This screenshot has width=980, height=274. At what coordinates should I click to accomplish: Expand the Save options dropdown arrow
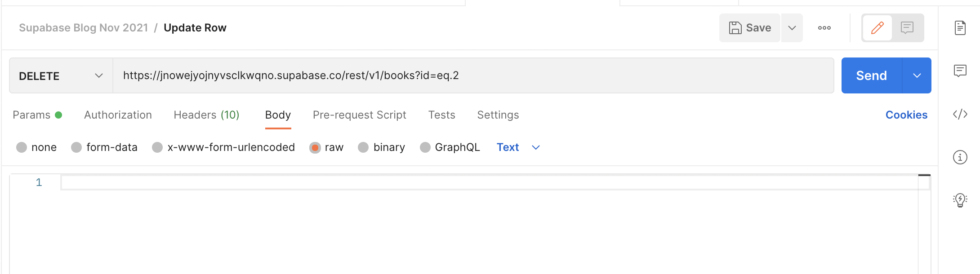pyautogui.click(x=792, y=28)
